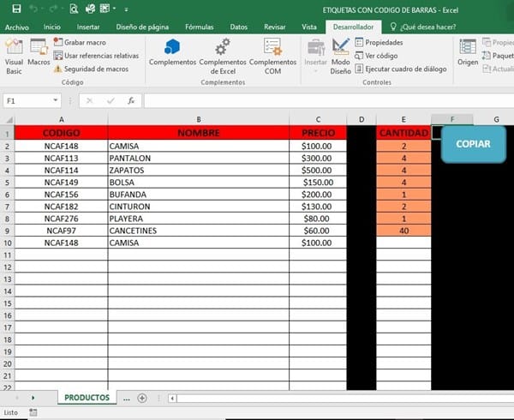This screenshot has height=420, width=514.
Task: Open Complementos COM dialog
Action: coord(272,53)
